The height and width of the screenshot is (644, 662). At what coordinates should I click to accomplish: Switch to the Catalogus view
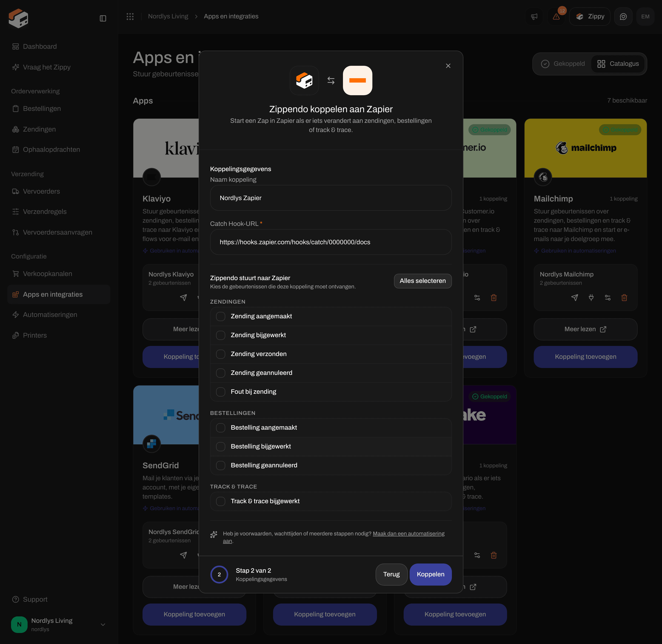point(618,63)
